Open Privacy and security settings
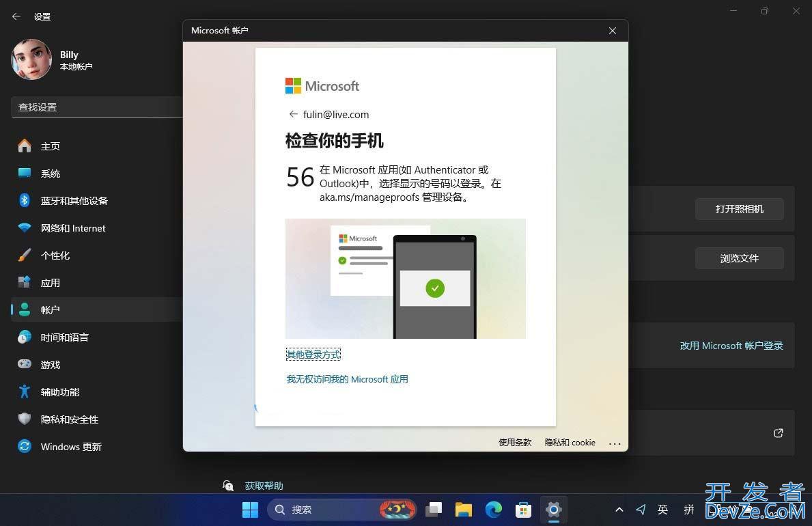Screen dimensions: 812x526 (x=69, y=419)
